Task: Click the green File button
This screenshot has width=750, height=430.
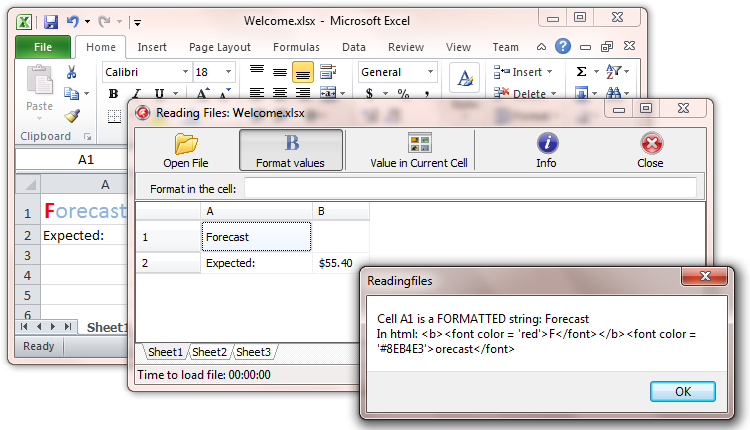Action: click(x=43, y=47)
